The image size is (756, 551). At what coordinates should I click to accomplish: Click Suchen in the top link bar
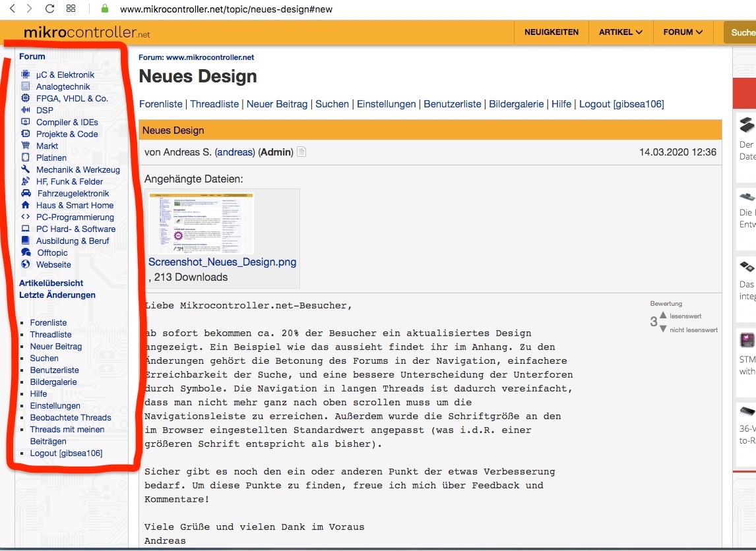[332, 104]
